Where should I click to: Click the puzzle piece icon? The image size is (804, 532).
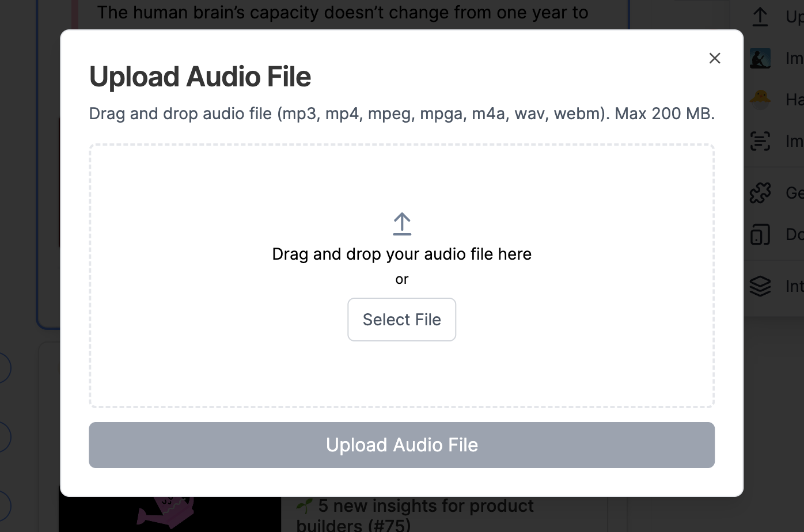760,193
